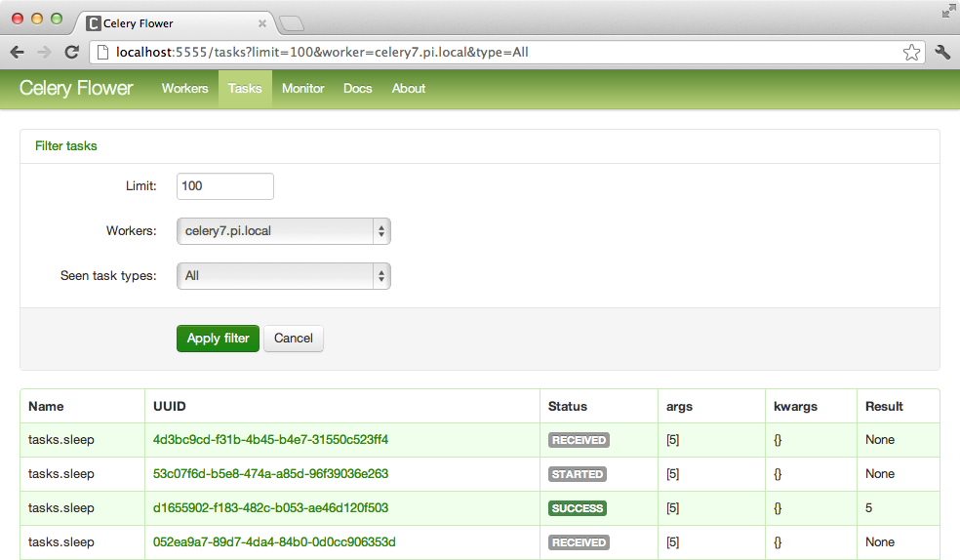
Task: Focus the URL address bar
Action: [508, 53]
